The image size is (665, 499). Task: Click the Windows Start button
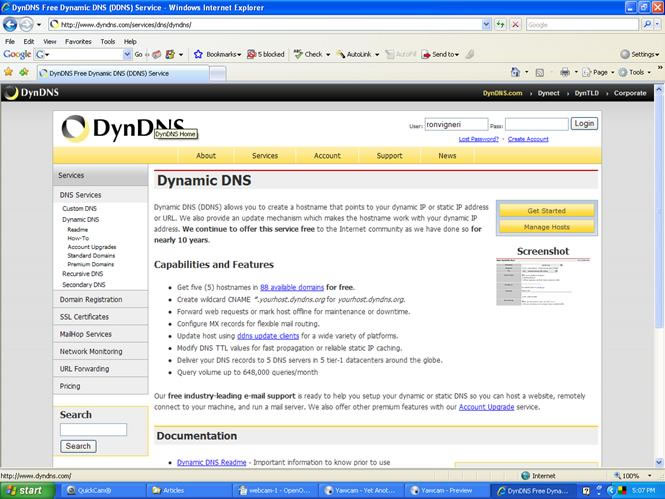click(26, 491)
